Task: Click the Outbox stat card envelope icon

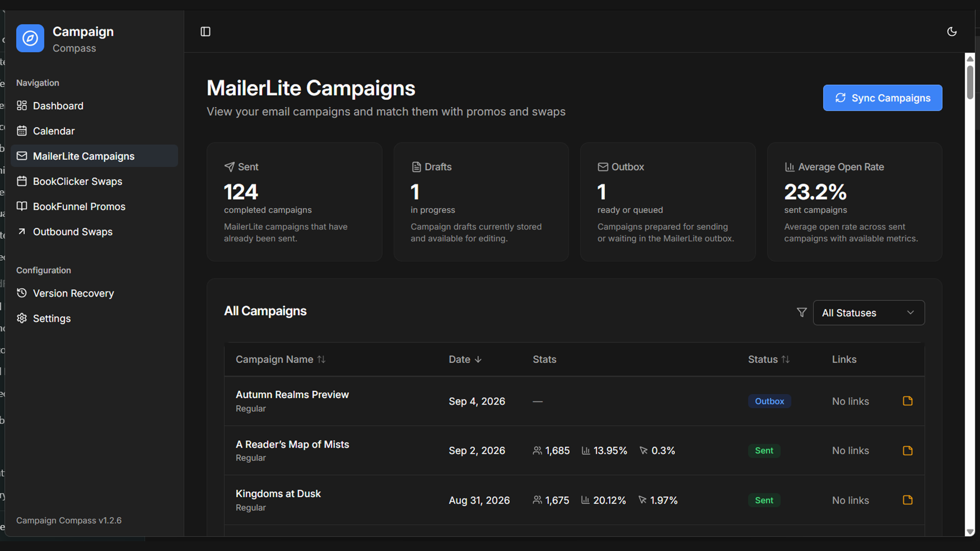Action: click(603, 167)
